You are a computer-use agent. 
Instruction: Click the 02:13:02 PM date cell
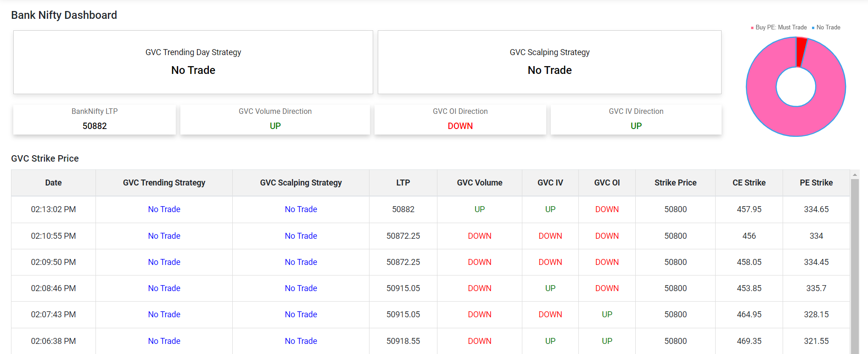(x=53, y=209)
